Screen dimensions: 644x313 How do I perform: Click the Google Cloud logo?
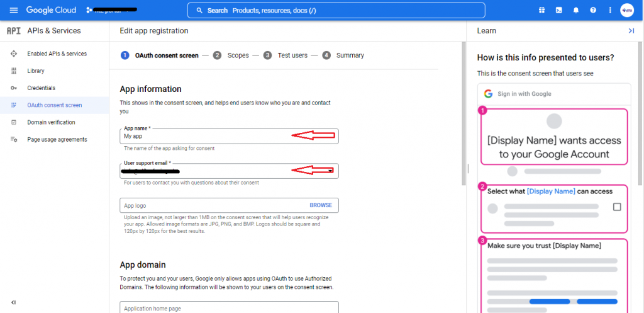[51, 10]
